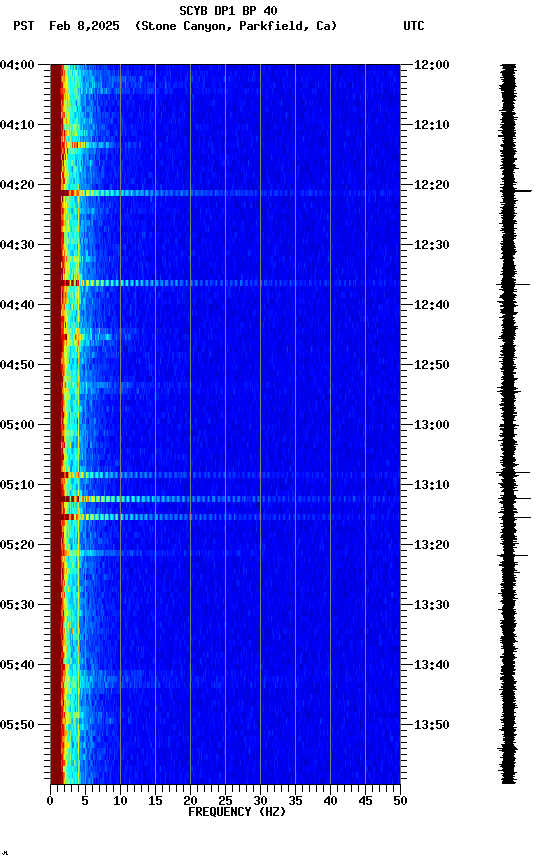
Task: Click the PST time label 05:10
Action: (17, 485)
